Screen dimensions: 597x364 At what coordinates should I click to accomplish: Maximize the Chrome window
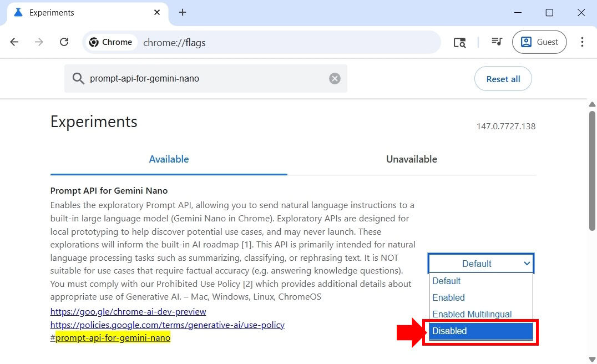click(x=549, y=13)
